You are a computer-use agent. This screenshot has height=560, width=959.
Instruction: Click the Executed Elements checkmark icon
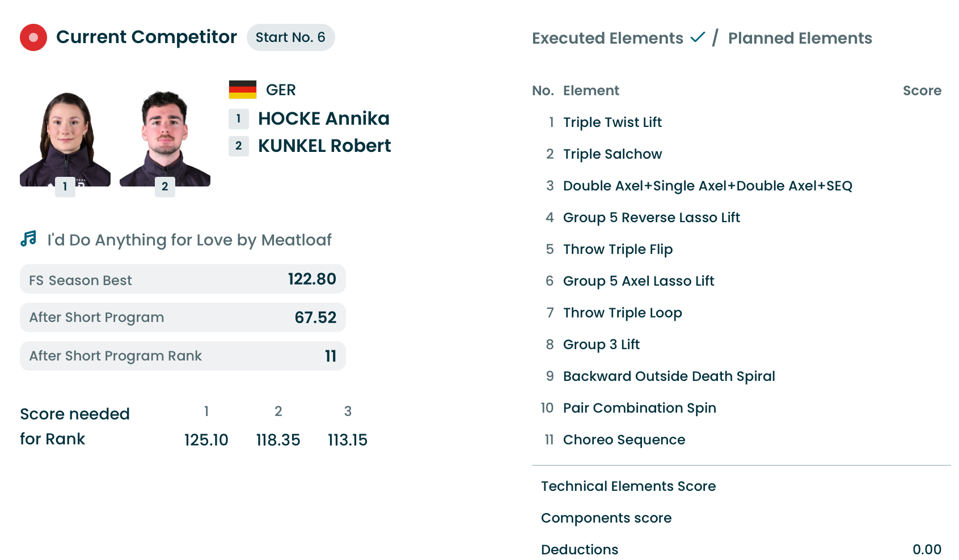point(698,37)
